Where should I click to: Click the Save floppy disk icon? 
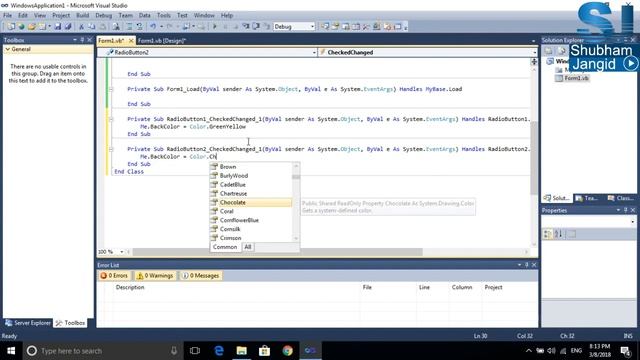[58, 27]
